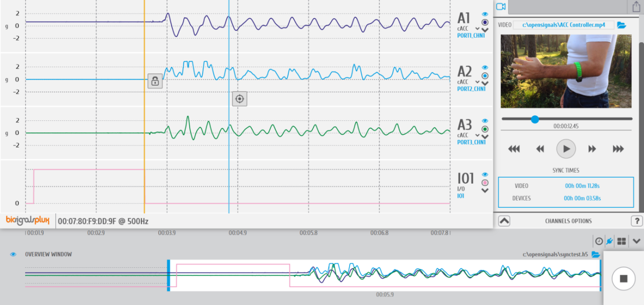Expand the A1 channel options chevron
Screen dimensions: 644x305
pos(485,30)
